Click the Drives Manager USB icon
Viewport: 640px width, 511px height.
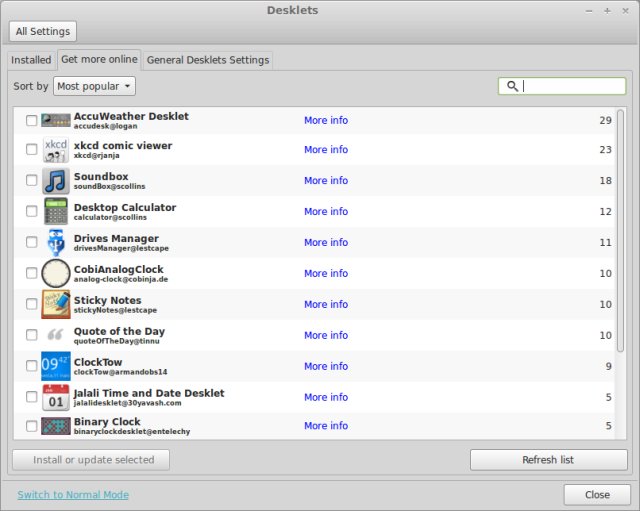point(56,243)
